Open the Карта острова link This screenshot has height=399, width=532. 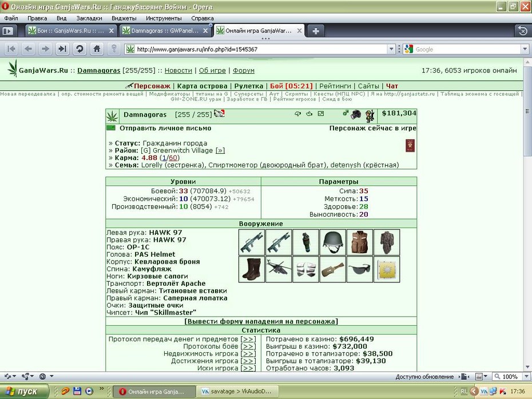coord(202,86)
